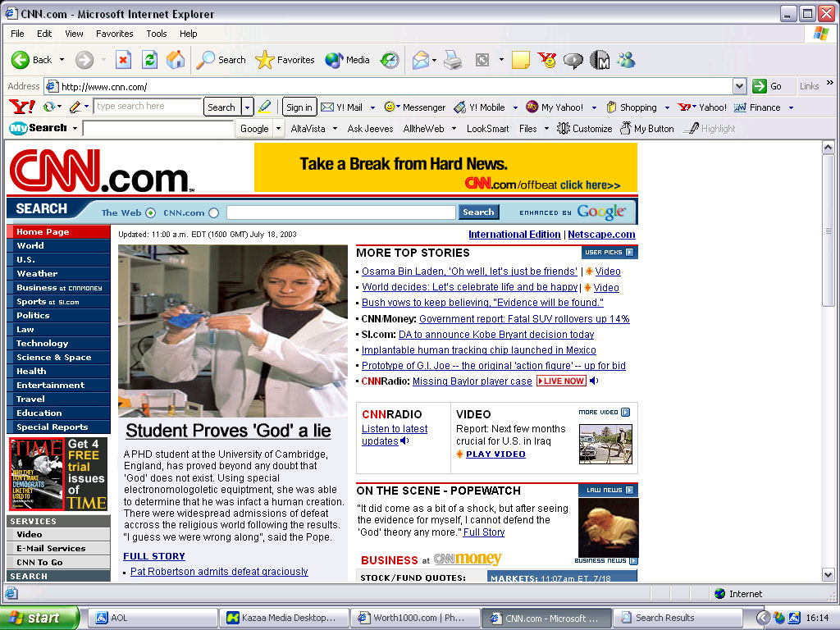Open the Media globe toolbar button
This screenshot has width=840, height=630.
pos(347,60)
